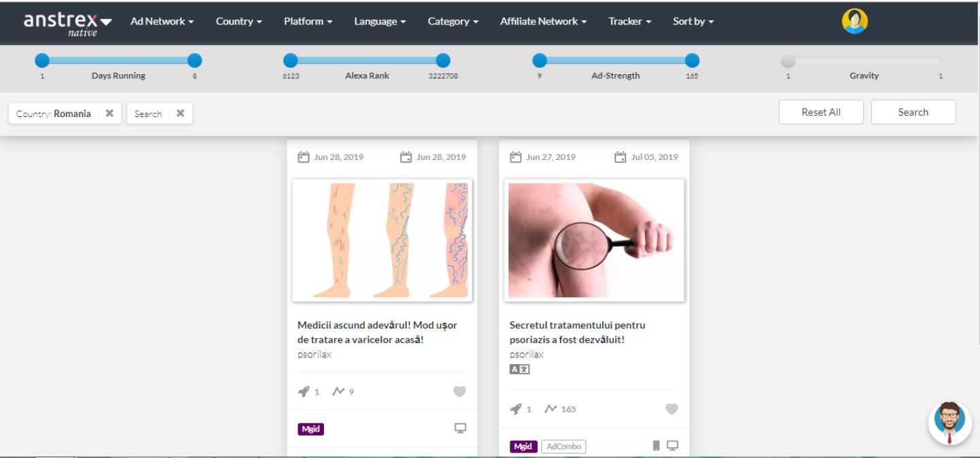Click the rocket icon on the varicose ad
The image size is (980, 458).
[x=304, y=391]
